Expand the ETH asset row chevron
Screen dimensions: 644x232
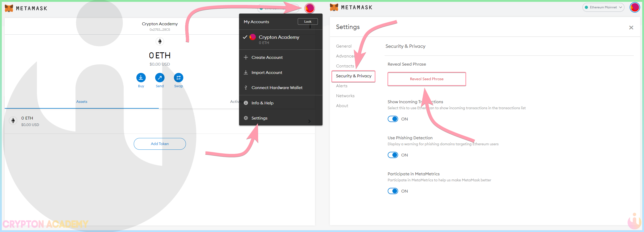309,121
